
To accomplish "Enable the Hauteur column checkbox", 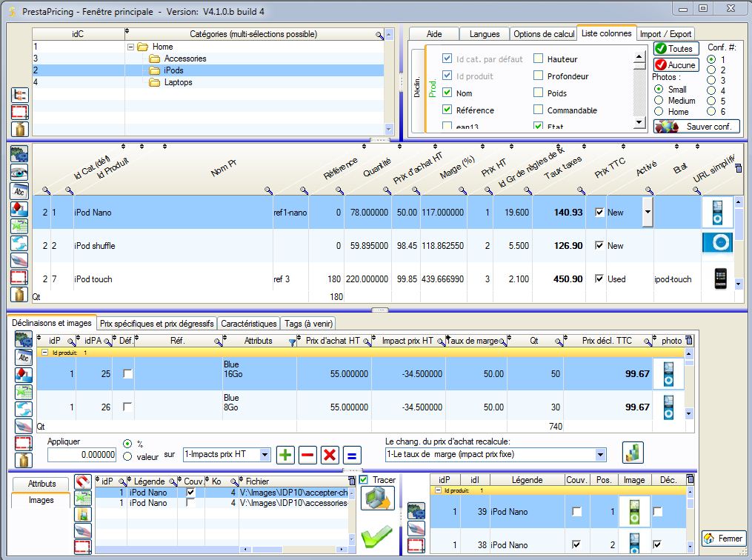I will click(x=538, y=59).
